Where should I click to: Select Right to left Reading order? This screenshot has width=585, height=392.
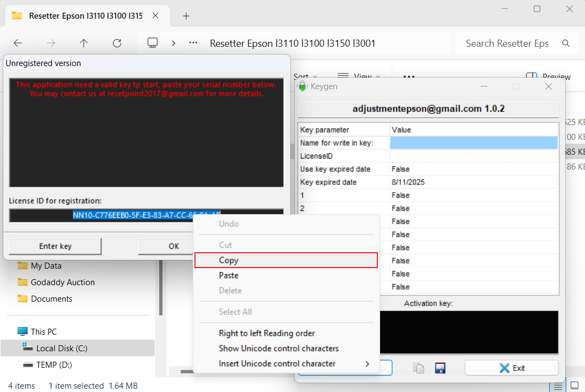(x=267, y=333)
